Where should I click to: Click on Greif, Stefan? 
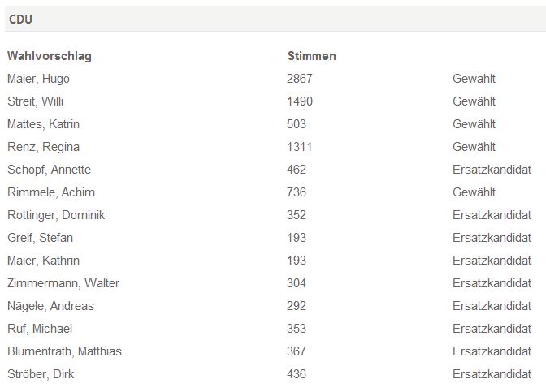coord(40,238)
